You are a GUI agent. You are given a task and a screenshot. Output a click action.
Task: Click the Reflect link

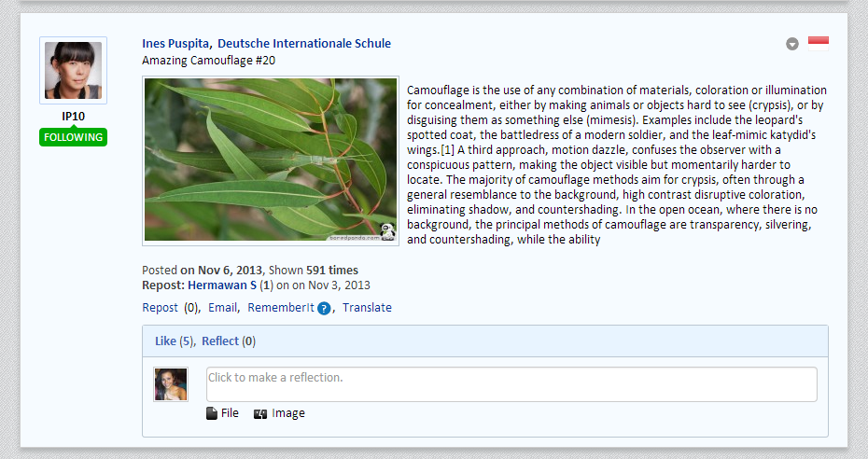220,341
